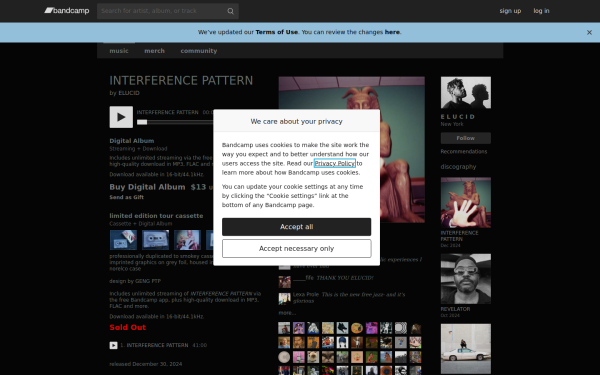
Task: Open INTERFERENCE PATTERN discography cover
Action: [466, 202]
